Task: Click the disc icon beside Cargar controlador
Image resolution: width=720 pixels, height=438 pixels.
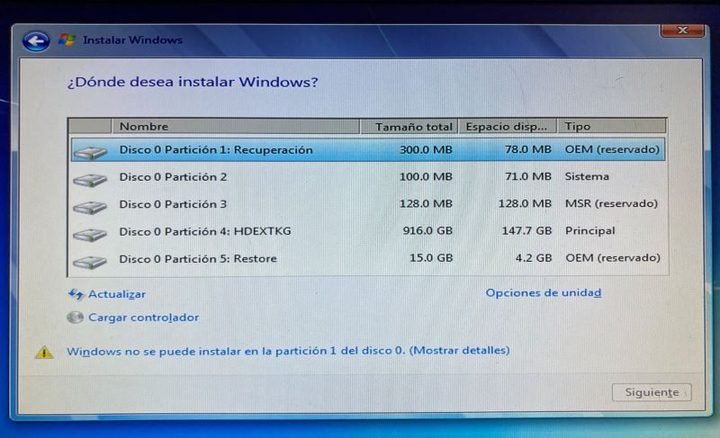Action: pos(75,317)
